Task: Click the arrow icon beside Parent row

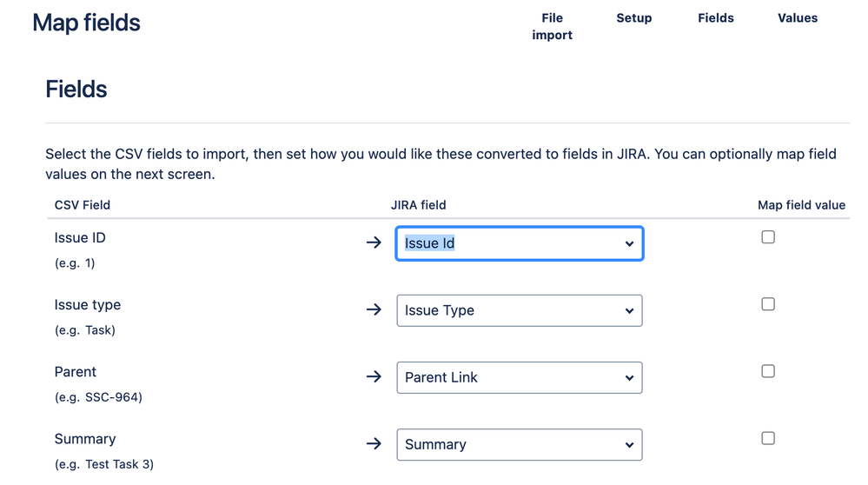Action: click(x=374, y=376)
